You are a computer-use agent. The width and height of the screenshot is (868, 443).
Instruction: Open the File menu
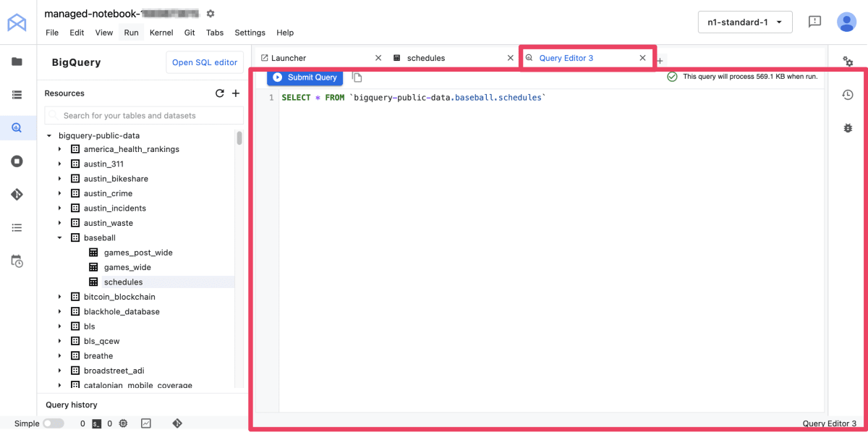point(52,33)
